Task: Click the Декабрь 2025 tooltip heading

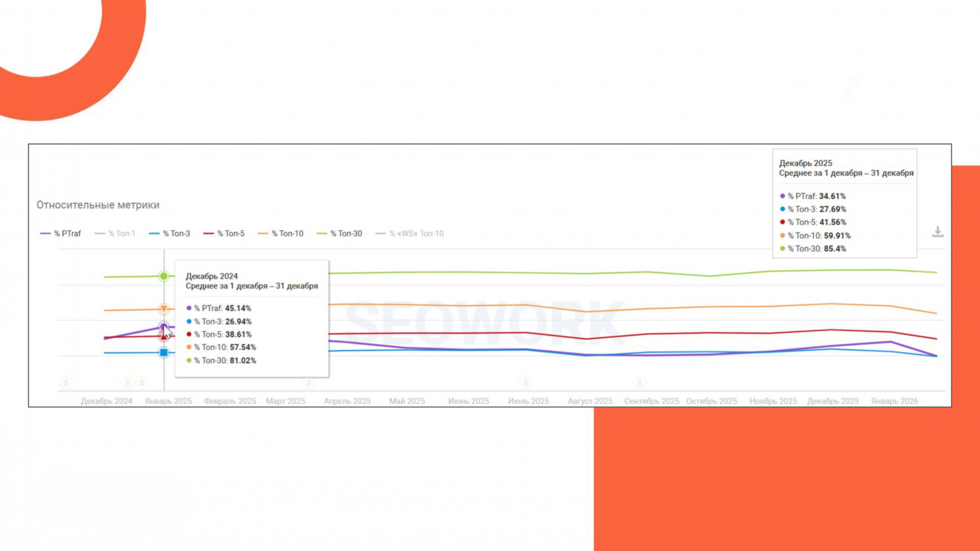Action: (x=805, y=163)
